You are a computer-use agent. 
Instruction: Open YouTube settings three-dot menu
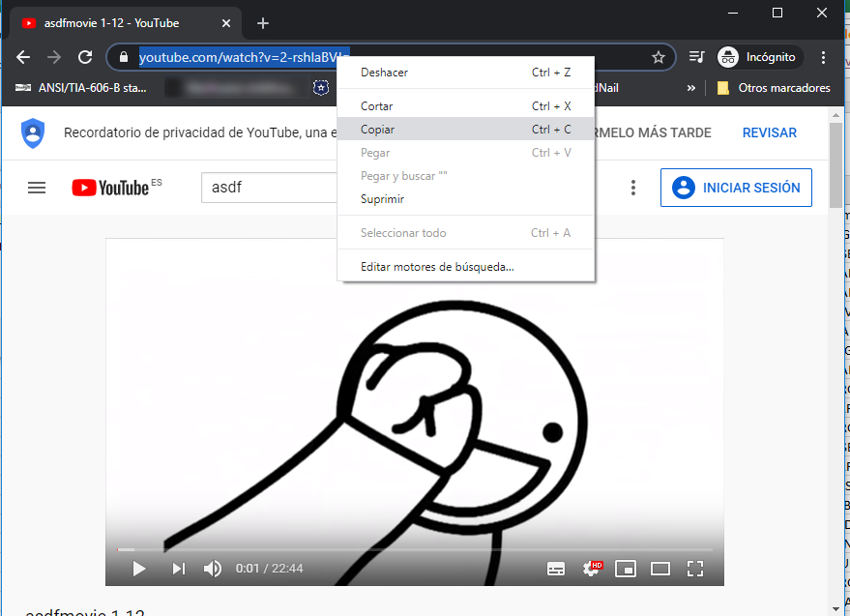click(x=633, y=188)
